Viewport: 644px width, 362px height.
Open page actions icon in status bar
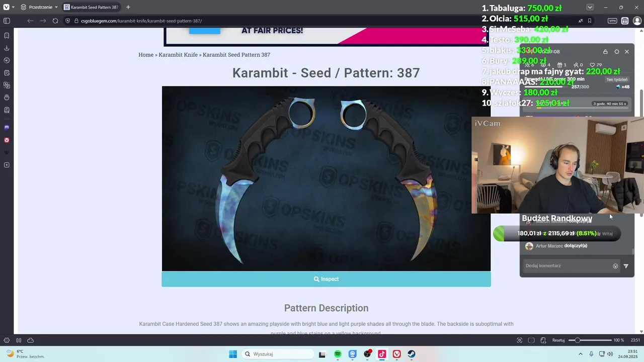(x=543, y=340)
